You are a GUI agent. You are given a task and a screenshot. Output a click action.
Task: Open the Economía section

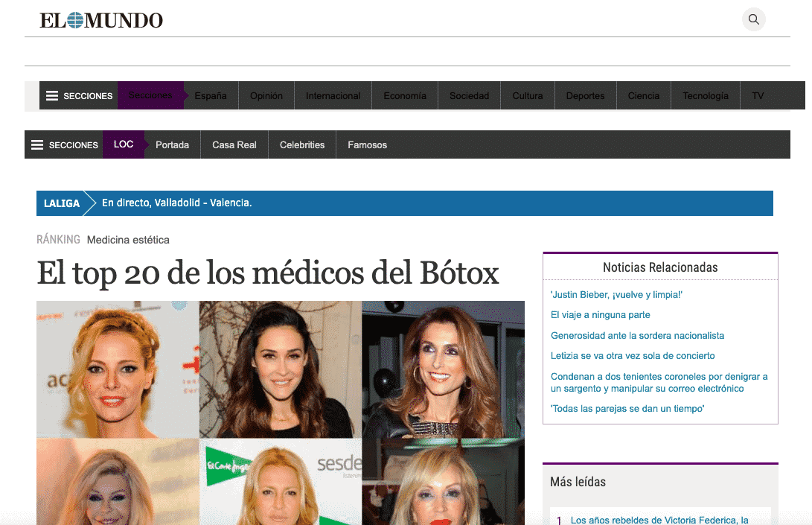[x=405, y=96]
